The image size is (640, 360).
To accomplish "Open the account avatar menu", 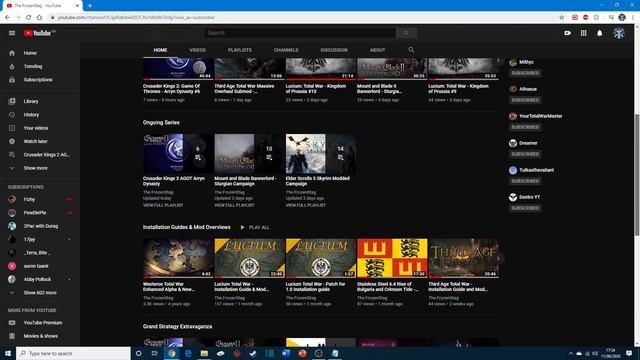I will 619,33.
